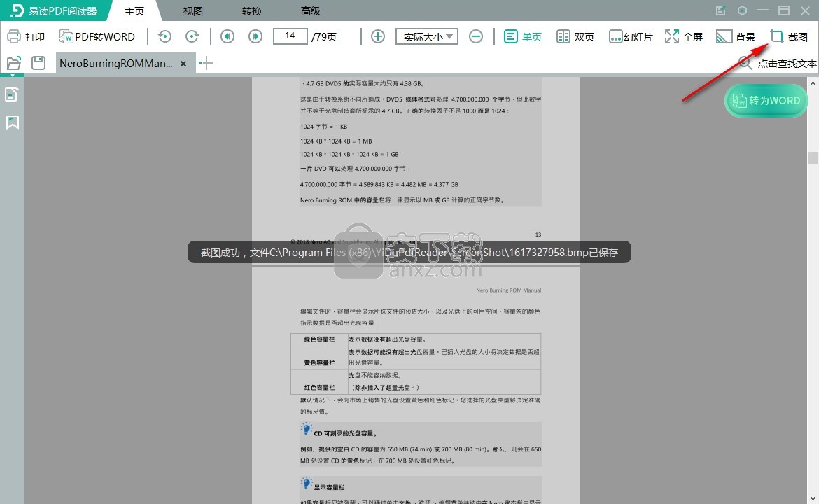Open the 实际大小 zoom dropdown

pyautogui.click(x=427, y=36)
